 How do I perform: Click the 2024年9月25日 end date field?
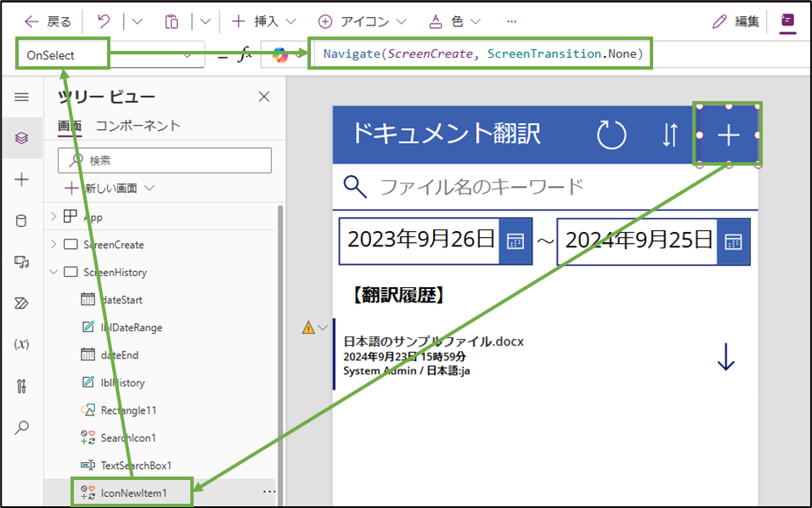(x=637, y=241)
